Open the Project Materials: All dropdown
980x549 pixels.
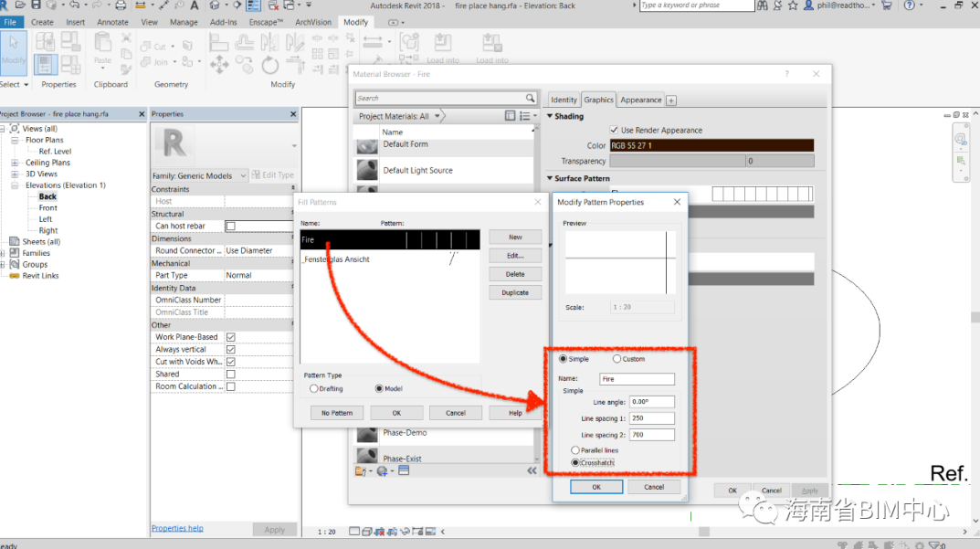click(x=438, y=116)
